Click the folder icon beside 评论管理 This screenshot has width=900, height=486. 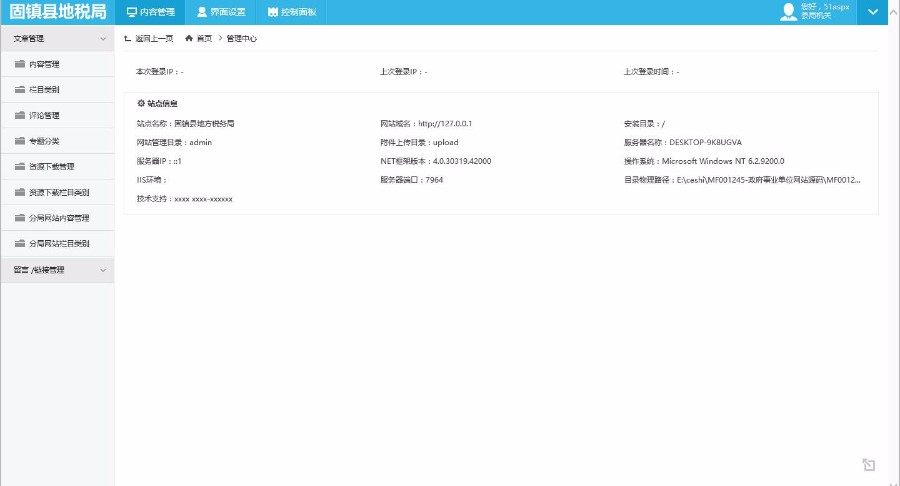20,115
